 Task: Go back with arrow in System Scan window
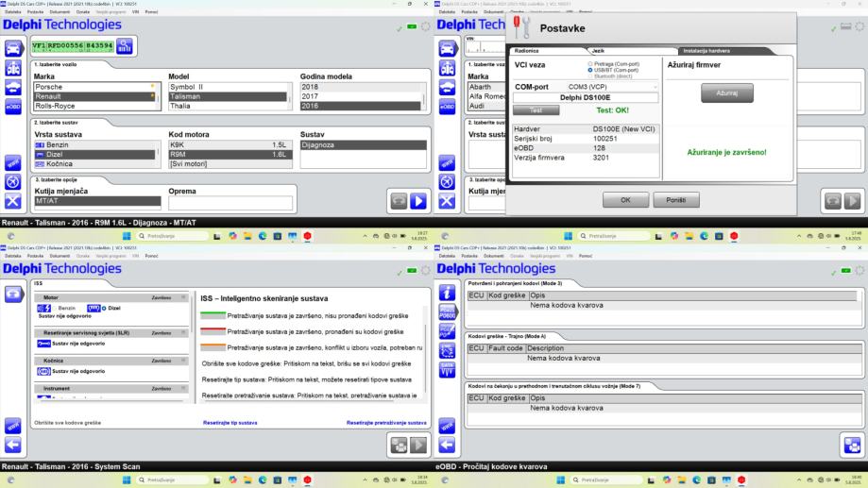point(12,445)
